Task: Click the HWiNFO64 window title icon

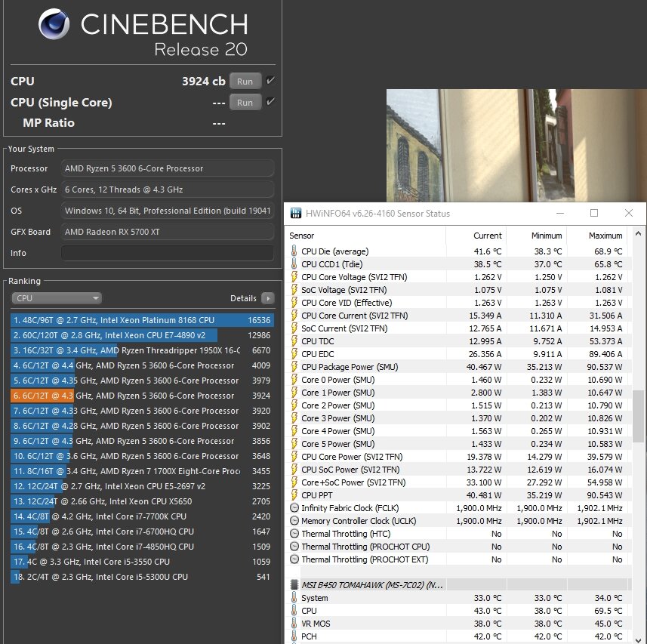Action: (x=296, y=214)
